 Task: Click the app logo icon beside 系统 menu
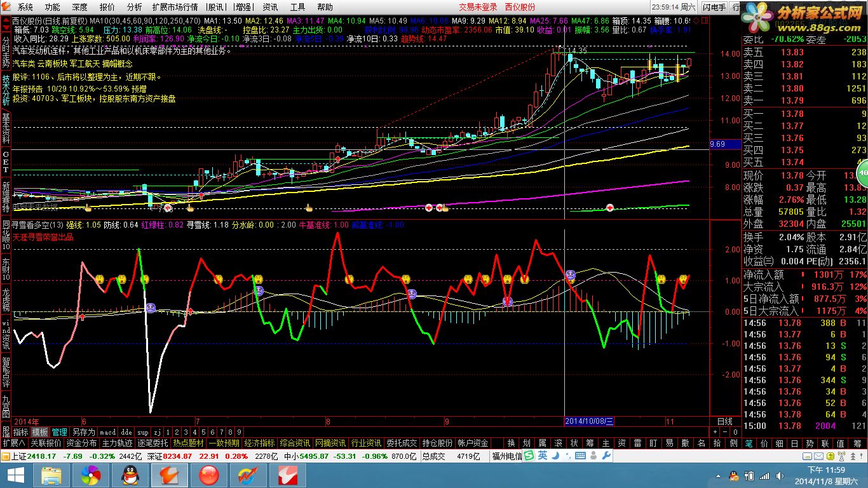tap(6, 7)
